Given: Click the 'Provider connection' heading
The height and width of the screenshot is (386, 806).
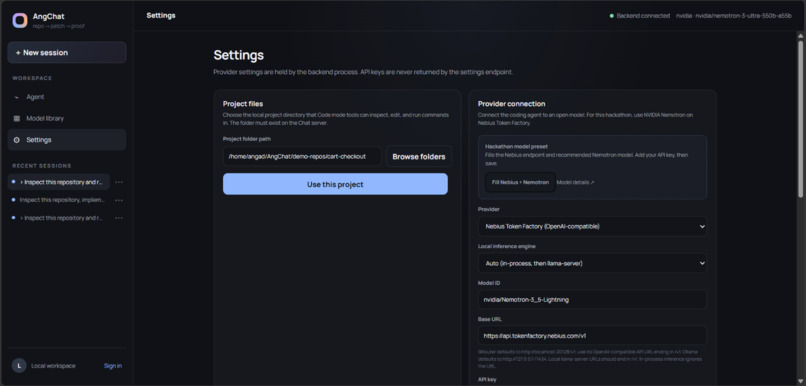Looking at the screenshot, I should click(x=511, y=104).
